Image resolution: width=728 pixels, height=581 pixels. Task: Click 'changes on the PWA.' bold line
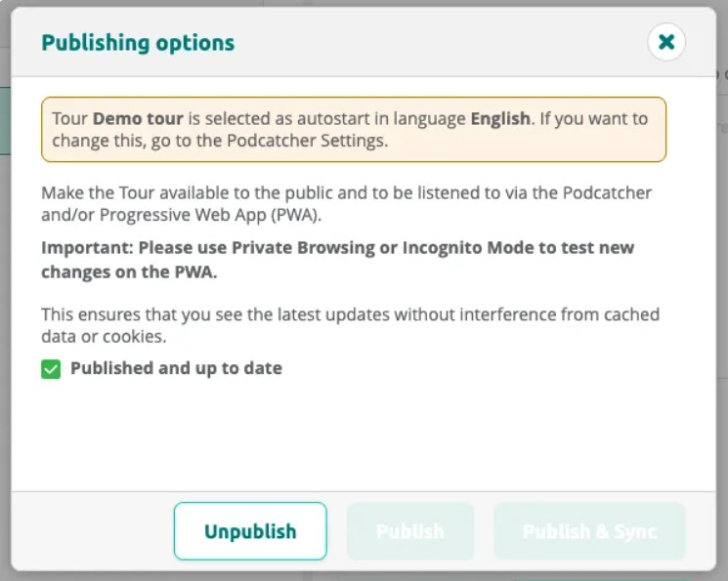[x=129, y=271]
